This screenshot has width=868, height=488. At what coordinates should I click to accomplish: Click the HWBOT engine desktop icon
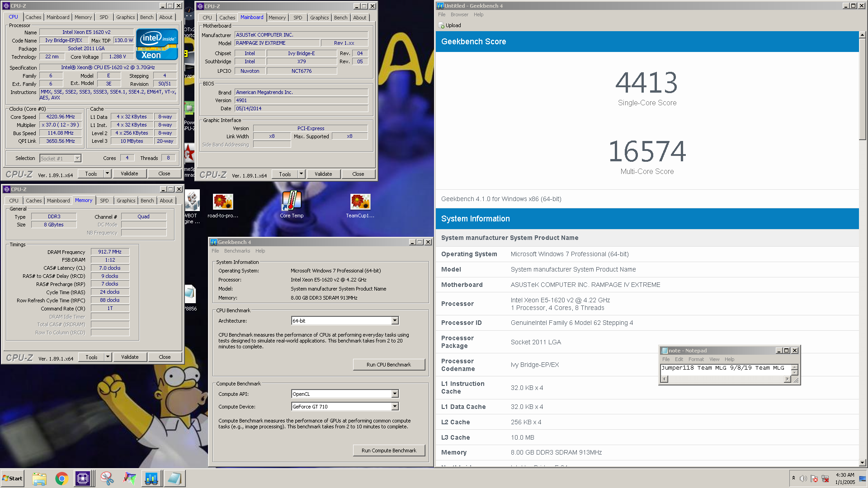coord(192,207)
